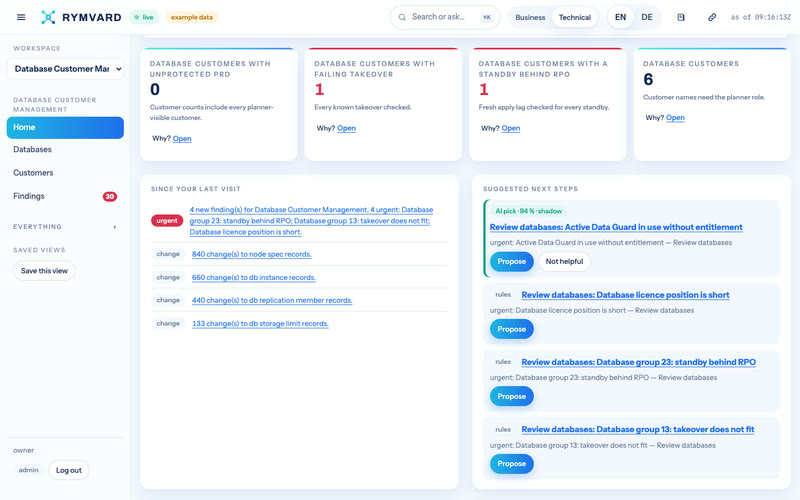This screenshot has height=500, width=800.
Task: Open Database group 13 takeover does not fit review
Action: coord(638,430)
